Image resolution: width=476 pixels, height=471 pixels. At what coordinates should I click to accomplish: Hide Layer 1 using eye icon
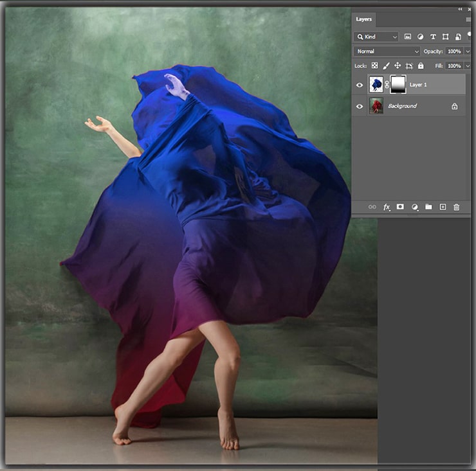360,85
